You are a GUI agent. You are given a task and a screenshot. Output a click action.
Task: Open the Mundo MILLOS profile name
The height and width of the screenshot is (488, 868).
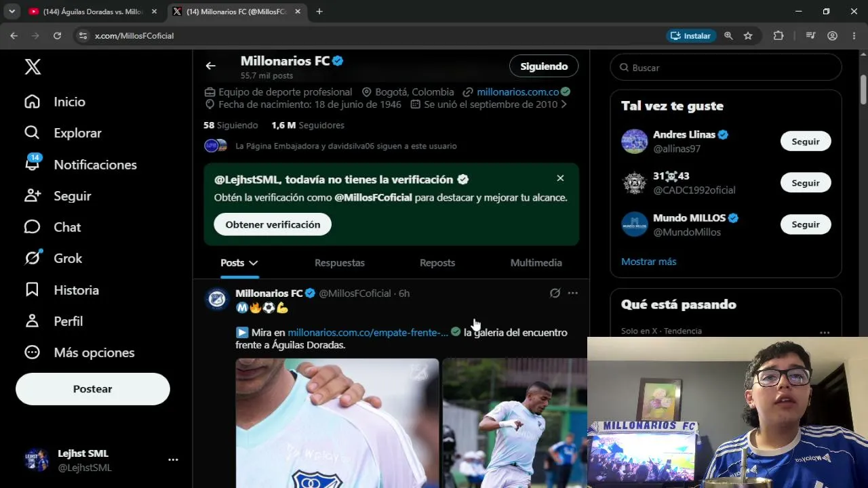(x=689, y=218)
